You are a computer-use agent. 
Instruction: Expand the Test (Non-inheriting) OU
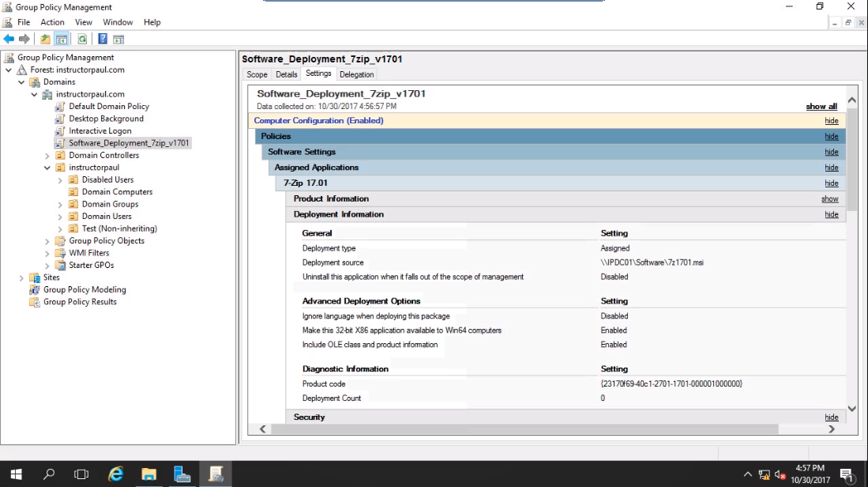point(60,228)
